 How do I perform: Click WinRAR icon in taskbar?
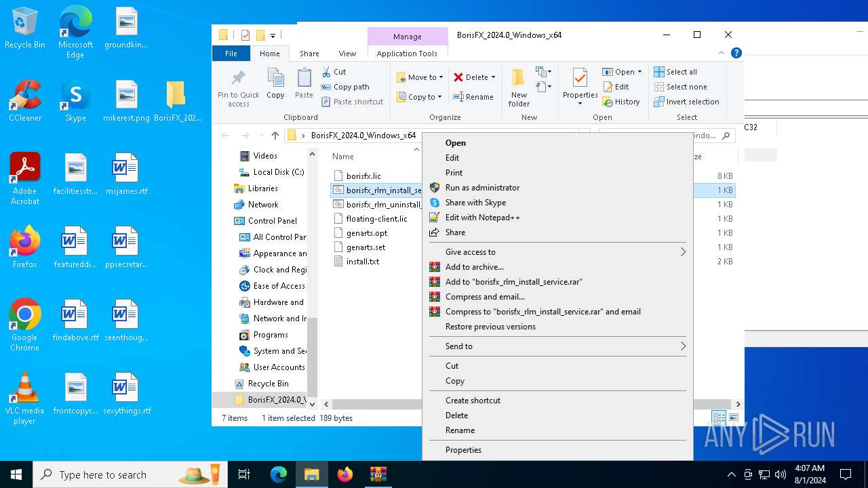point(378,474)
